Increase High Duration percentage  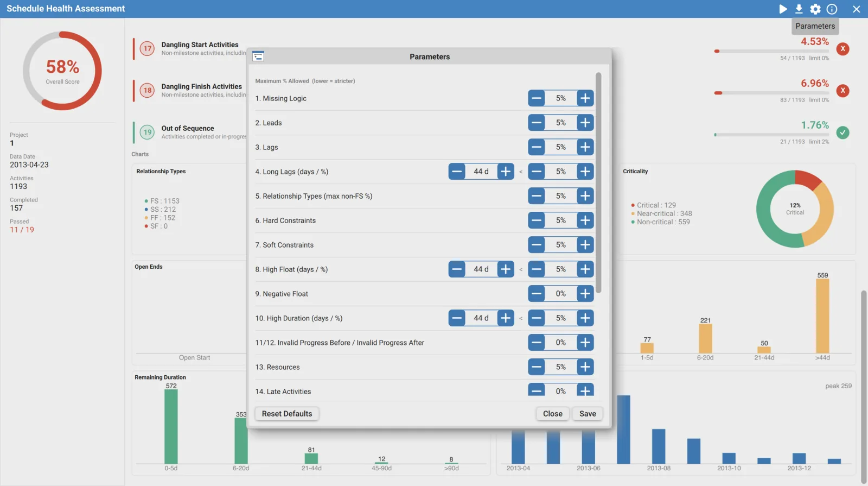pos(585,318)
